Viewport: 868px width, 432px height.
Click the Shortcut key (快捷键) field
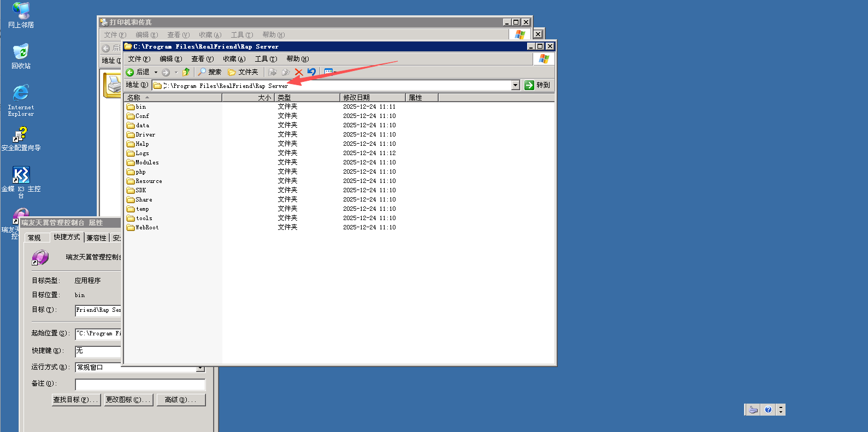(x=98, y=351)
